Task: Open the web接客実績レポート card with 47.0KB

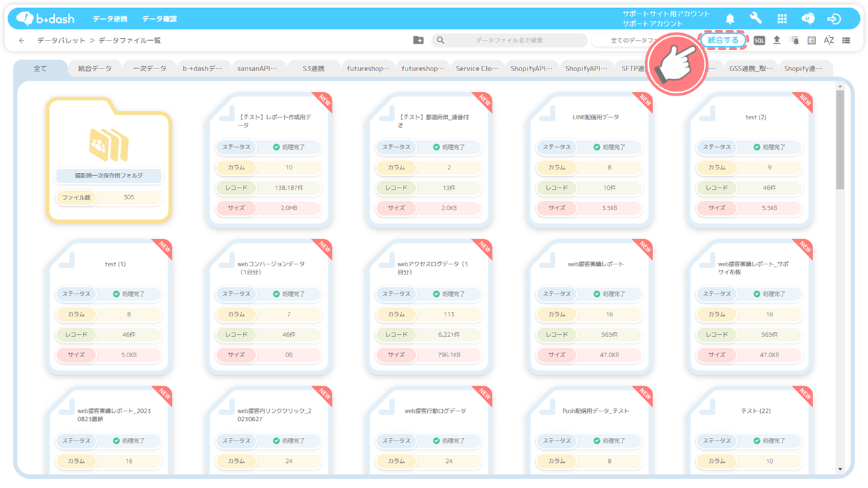Action: (590, 307)
